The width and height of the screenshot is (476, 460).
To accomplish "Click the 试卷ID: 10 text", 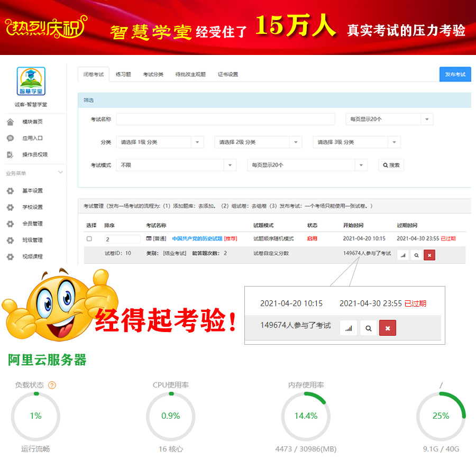I will (x=118, y=253).
